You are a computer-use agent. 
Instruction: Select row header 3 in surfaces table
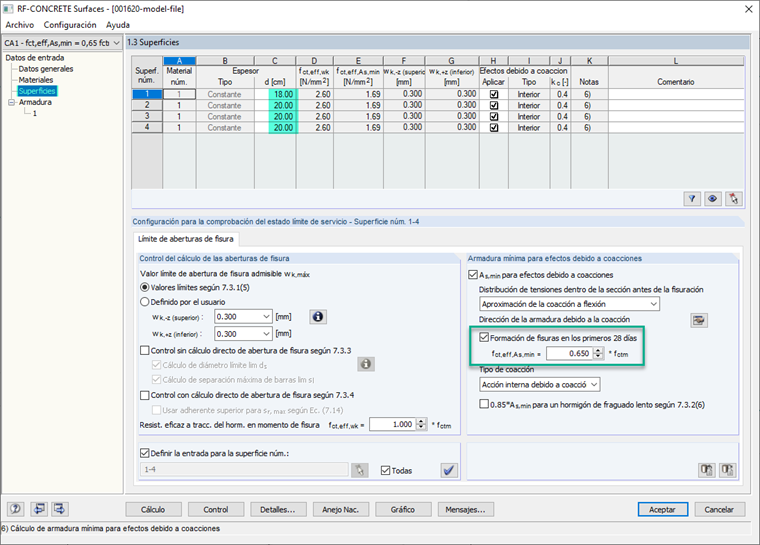[147, 116]
